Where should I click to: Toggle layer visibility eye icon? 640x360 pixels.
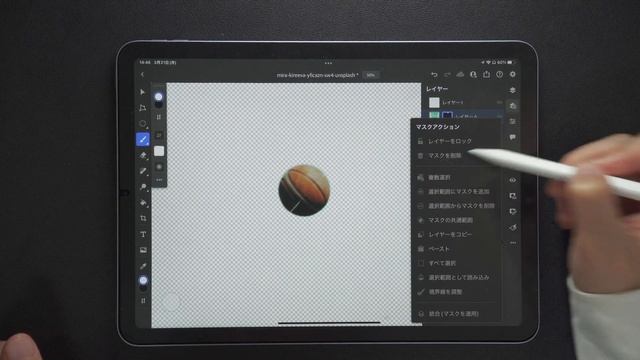pos(513,180)
